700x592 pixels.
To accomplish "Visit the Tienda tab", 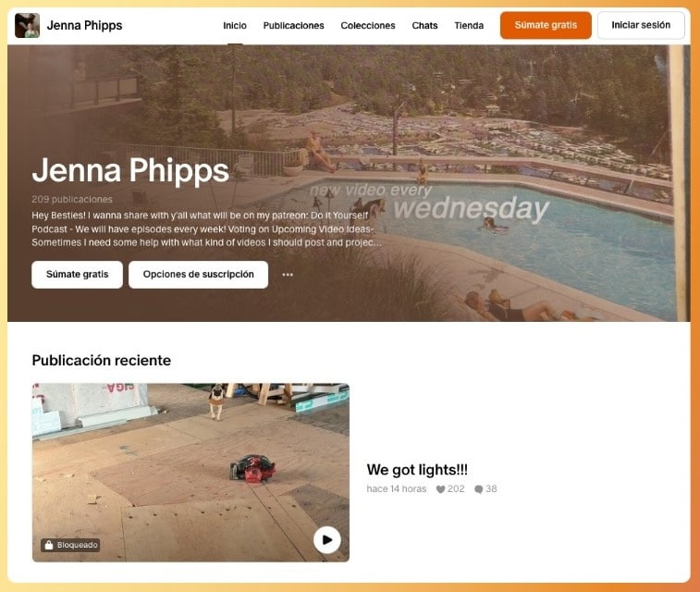I will coord(469,26).
